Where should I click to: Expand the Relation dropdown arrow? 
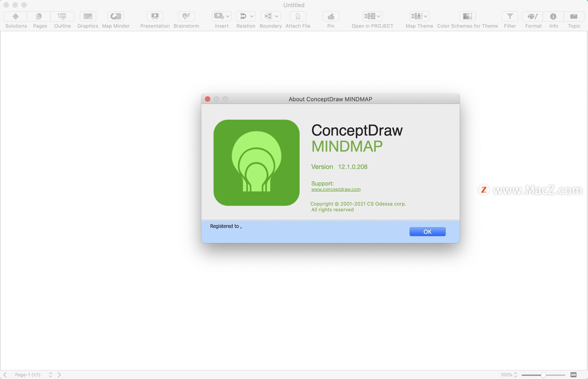(252, 16)
